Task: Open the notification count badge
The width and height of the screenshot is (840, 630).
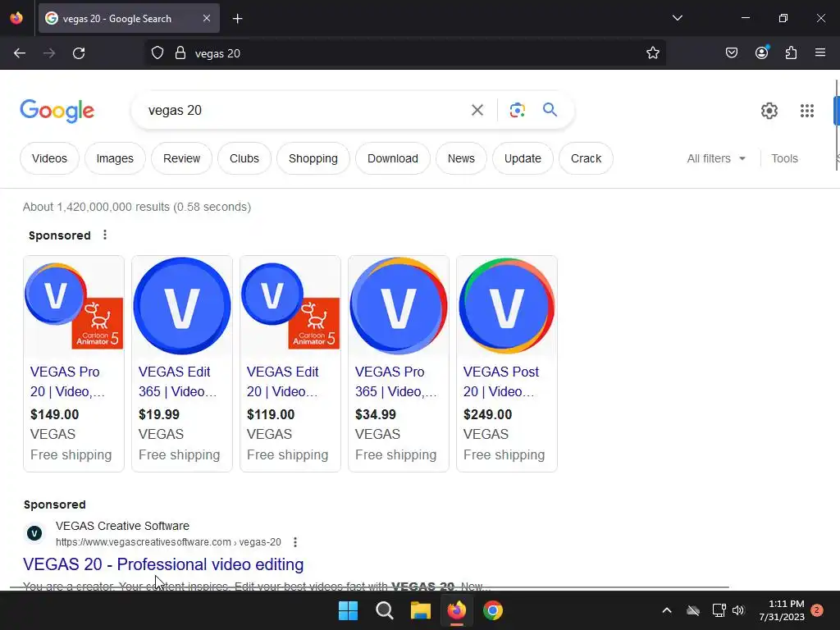Action: [817, 610]
